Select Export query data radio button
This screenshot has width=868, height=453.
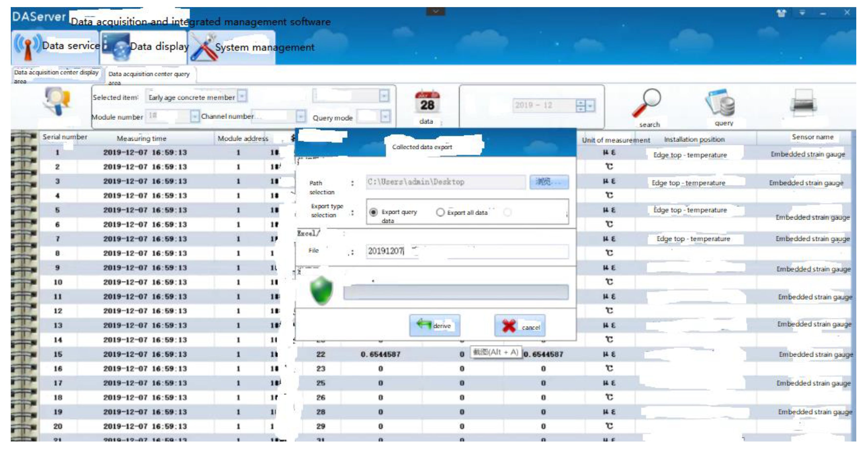pos(373,212)
